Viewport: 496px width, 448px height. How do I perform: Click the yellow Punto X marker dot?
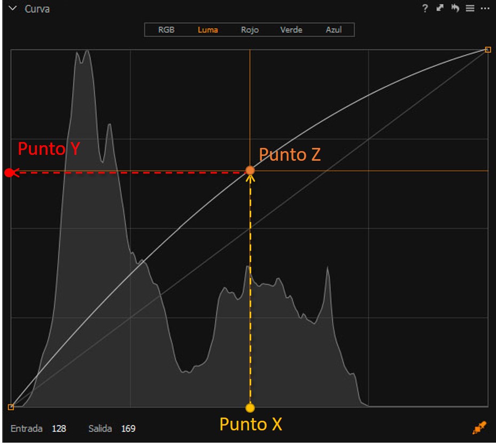pos(250,408)
